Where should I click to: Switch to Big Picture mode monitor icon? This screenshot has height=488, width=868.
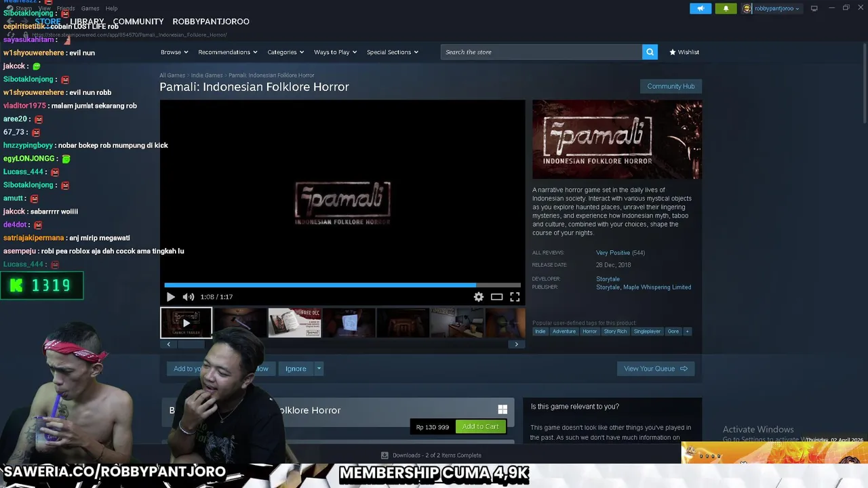814,8
